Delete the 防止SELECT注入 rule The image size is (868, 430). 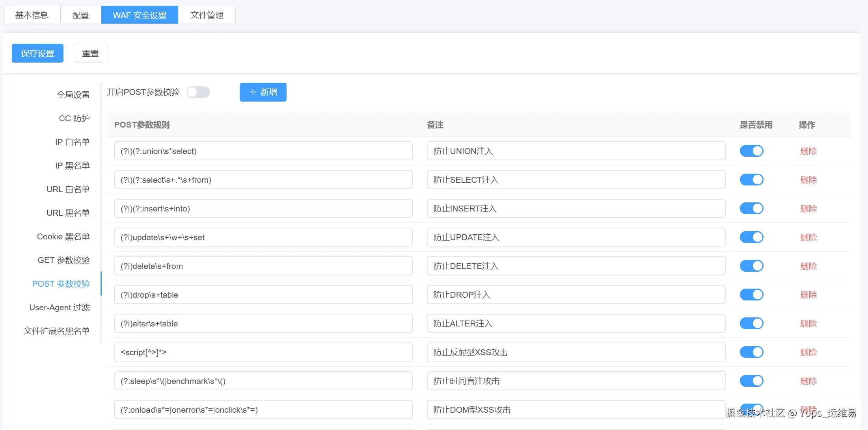[808, 180]
